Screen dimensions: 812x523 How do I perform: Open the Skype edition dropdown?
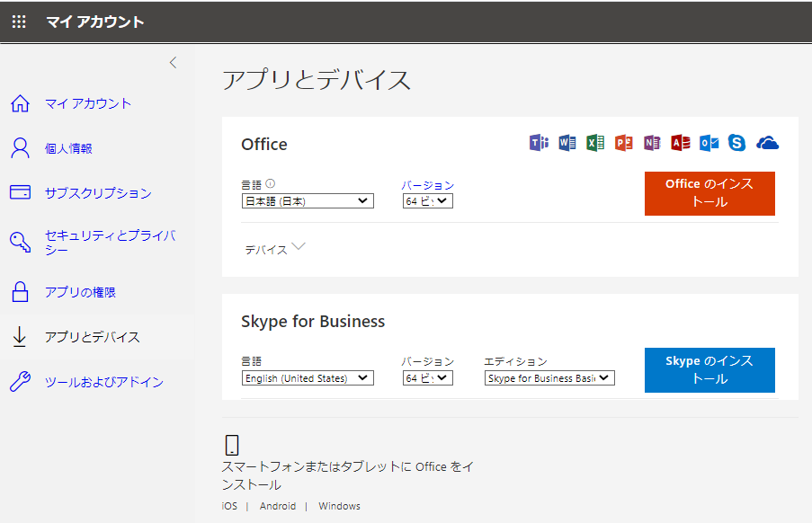(549, 378)
